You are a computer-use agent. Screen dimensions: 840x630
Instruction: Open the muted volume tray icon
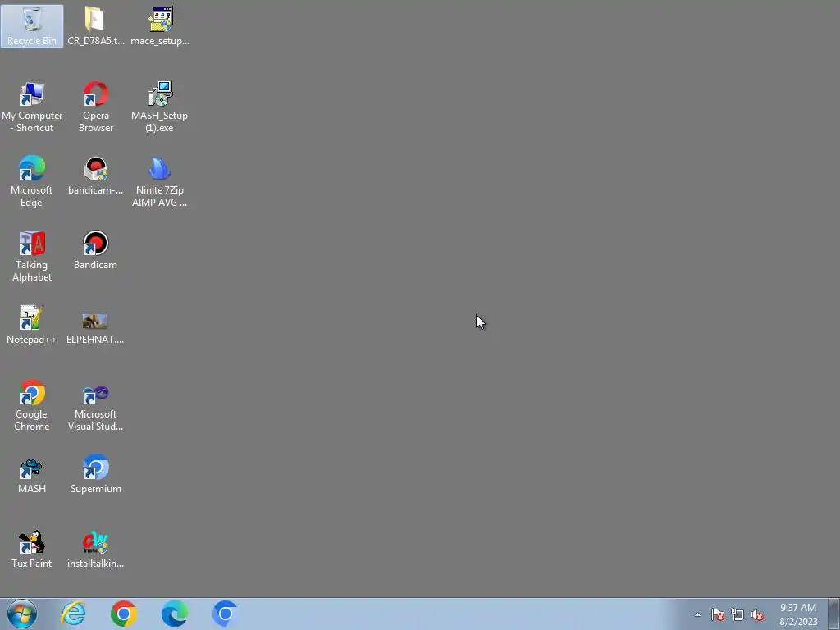click(757, 614)
